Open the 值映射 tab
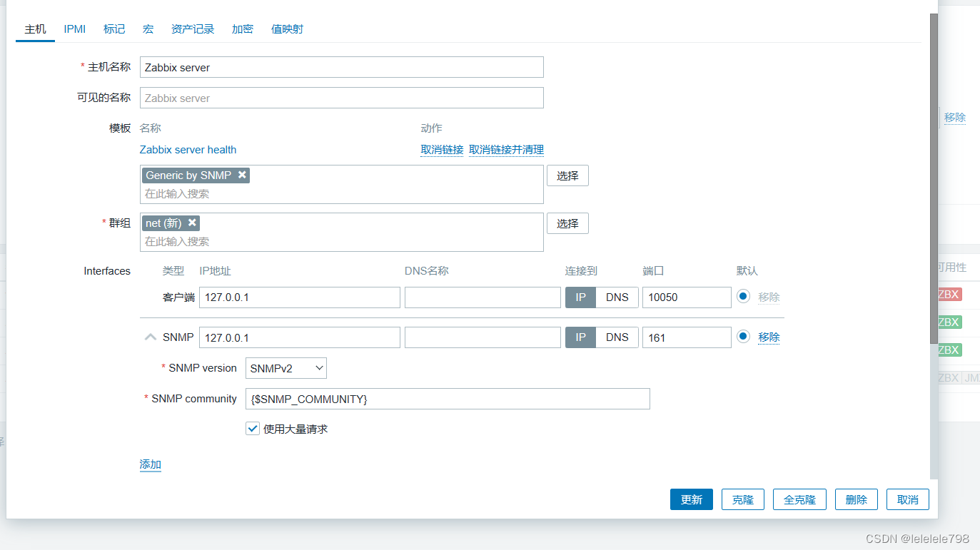Viewport: 980px width, 550px height. (x=287, y=29)
